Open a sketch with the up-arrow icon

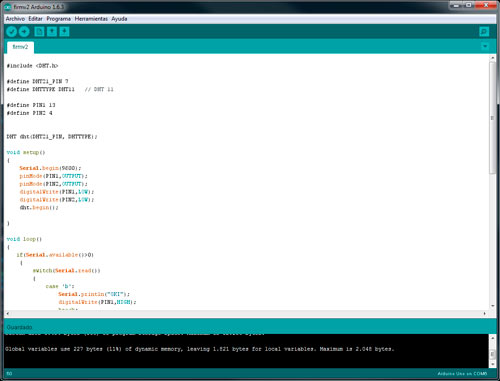pyautogui.click(x=52, y=32)
